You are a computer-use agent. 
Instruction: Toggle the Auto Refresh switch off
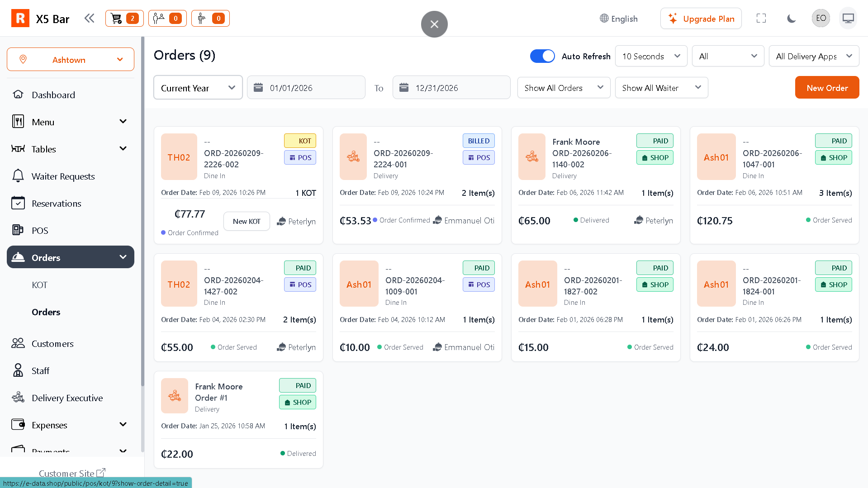542,56
